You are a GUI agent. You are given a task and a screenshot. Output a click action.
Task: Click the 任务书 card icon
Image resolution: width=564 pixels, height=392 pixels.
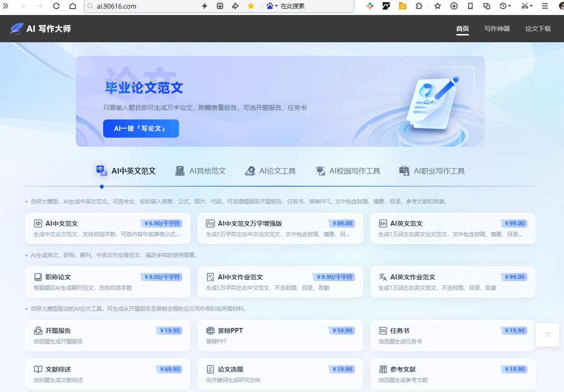pos(383,331)
